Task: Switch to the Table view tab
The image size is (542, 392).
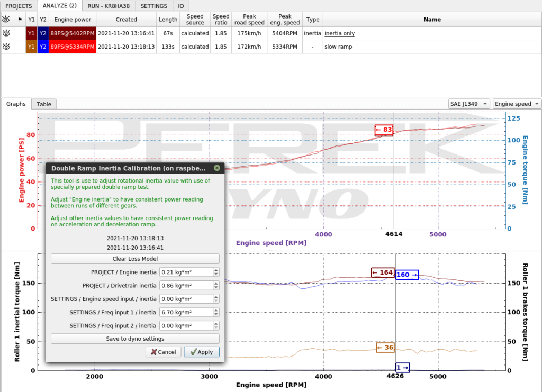Action: pos(43,104)
